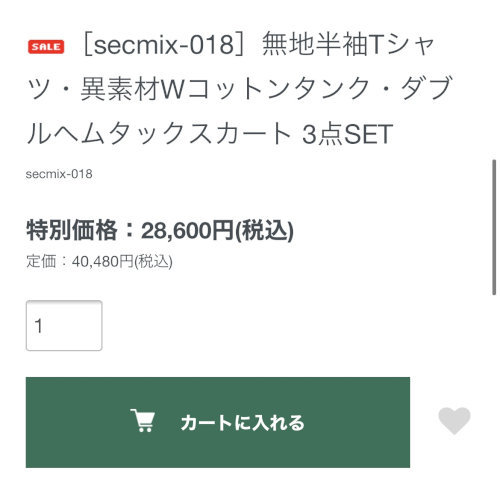Click the bold (税込) after special price

264,231
